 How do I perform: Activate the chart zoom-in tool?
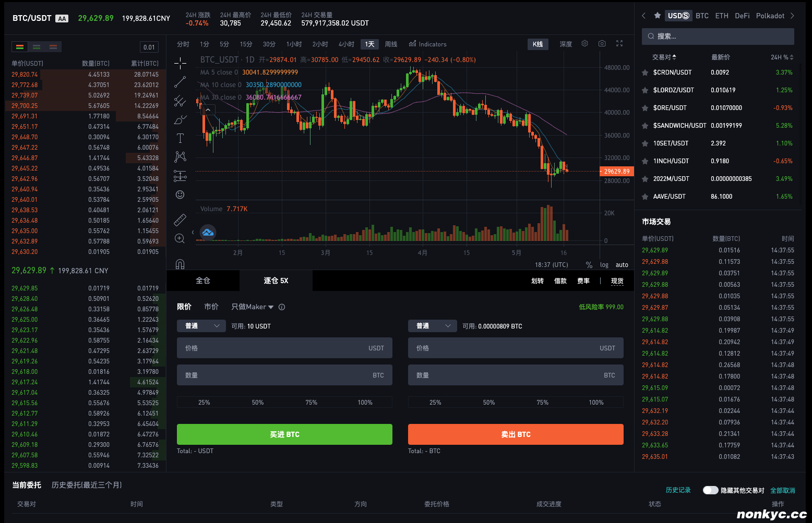pos(180,239)
